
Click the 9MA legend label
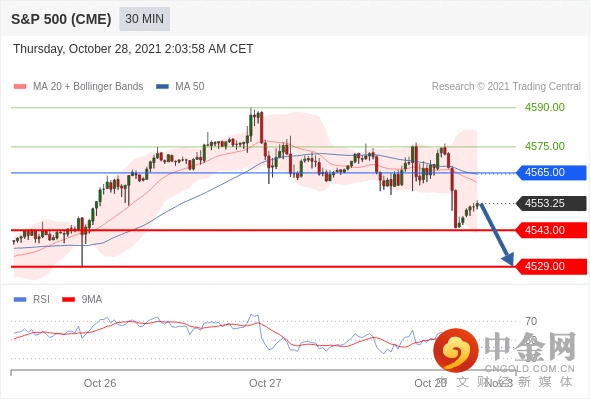click(92, 300)
